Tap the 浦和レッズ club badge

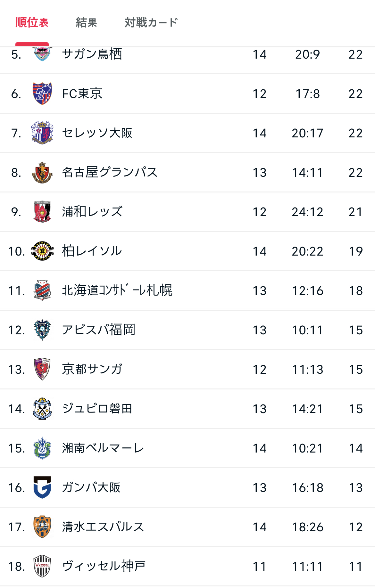(42, 212)
